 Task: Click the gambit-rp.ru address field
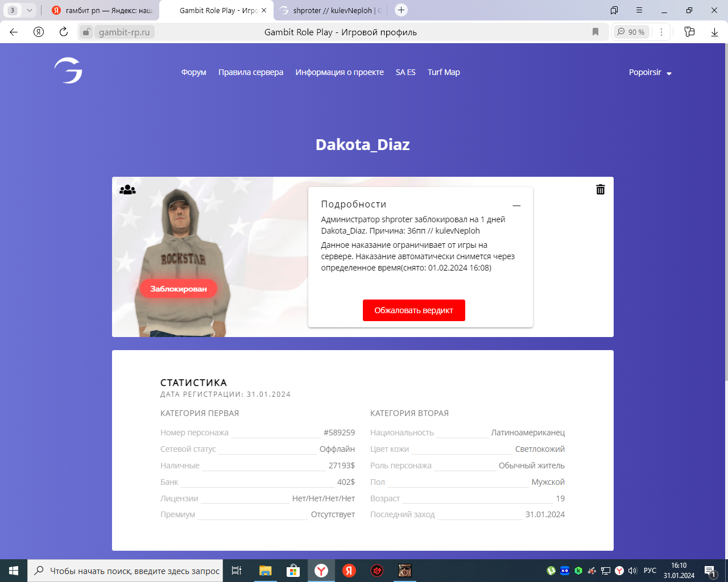pos(124,32)
